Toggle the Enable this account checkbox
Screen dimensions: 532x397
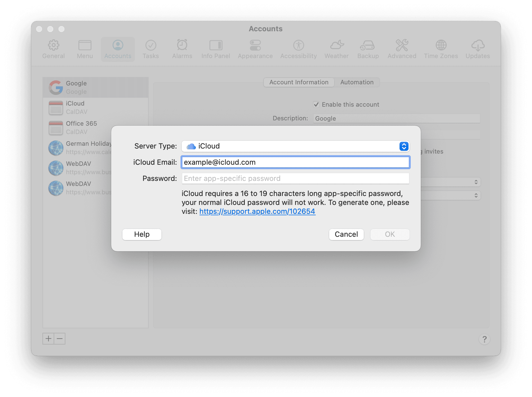[316, 104]
